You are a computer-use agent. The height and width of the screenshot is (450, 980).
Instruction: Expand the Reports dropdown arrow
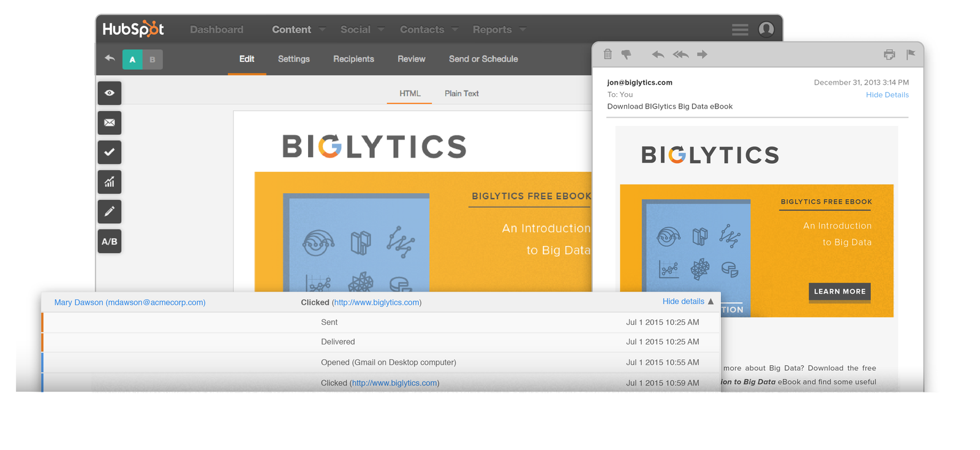pyautogui.click(x=522, y=29)
